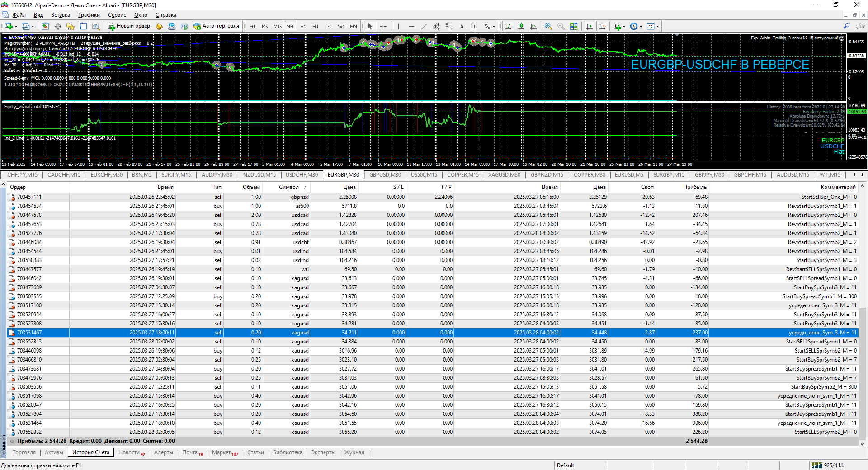Select the trendline drawing tool
Image resolution: width=868 pixels, height=470 pixels.
coord(424,26)
